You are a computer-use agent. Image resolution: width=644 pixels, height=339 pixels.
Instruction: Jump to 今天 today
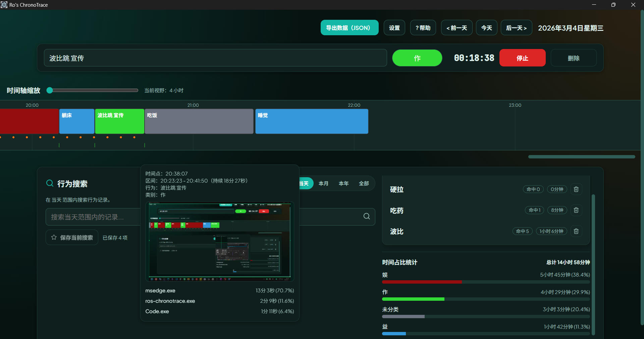coord(487,28)
